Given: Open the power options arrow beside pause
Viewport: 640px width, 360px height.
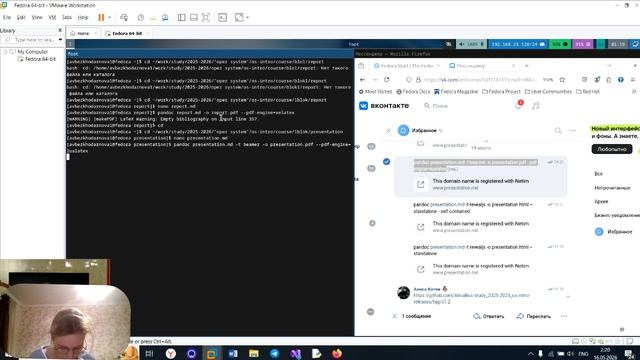Looking at the screenshot, I should pyautogui.click(x=109, y=18).
